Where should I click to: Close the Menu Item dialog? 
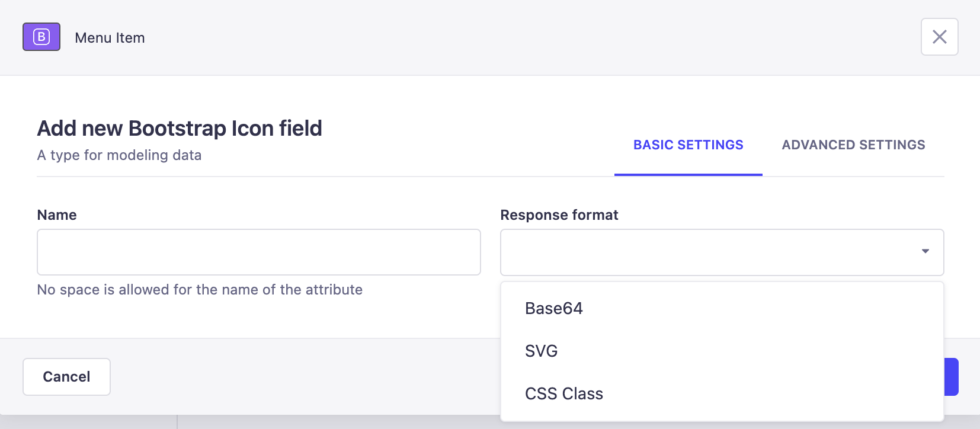tap(939, 37)
